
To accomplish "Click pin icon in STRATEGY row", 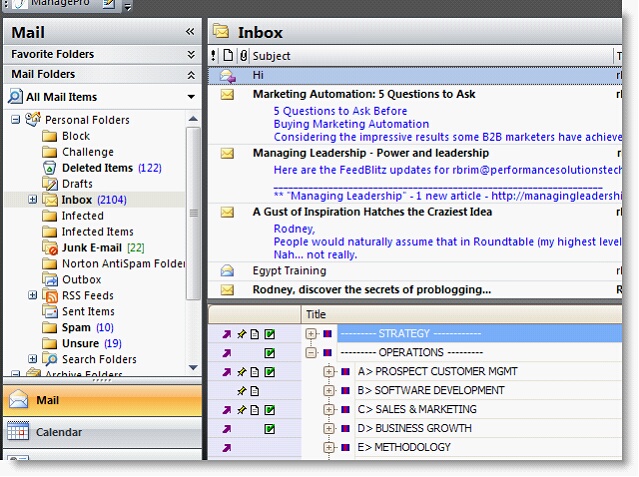I will 242,334.
